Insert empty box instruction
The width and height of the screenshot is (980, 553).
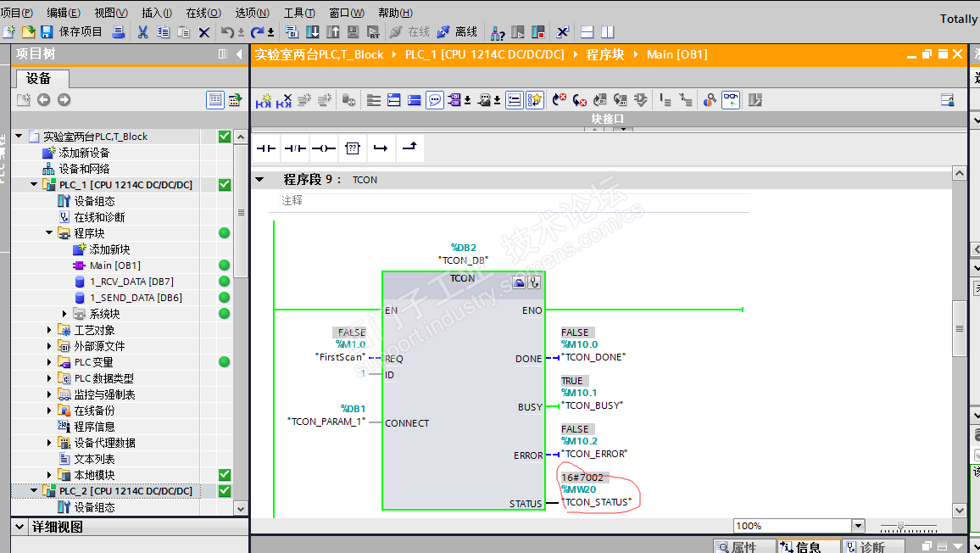353,148
